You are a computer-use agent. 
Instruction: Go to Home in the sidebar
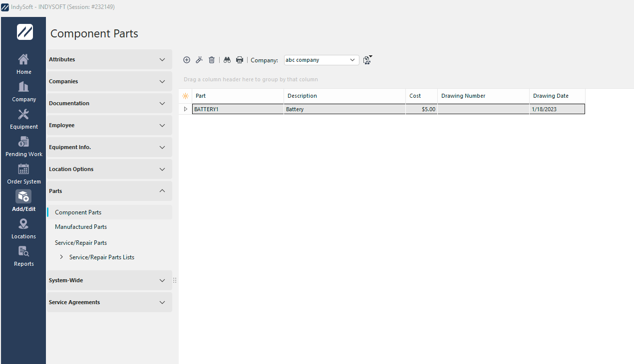click(23, 64)
